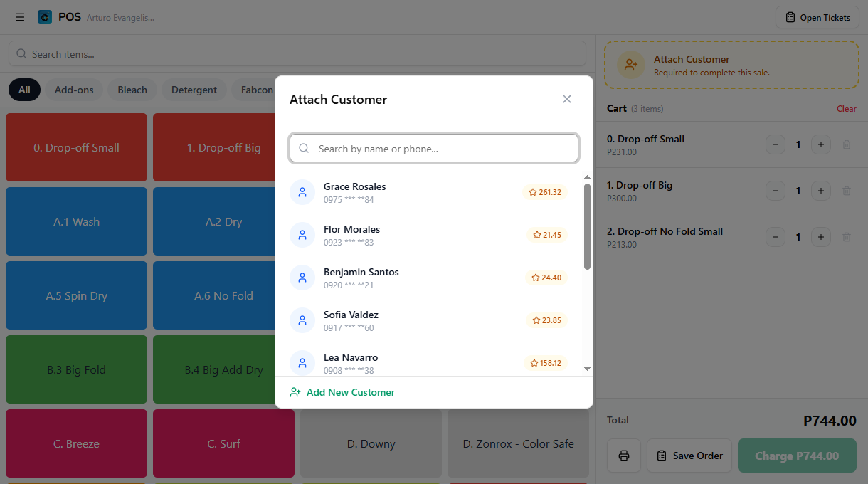Delete 0. Drop-off Small from cart
This screenshot has width=868, height=484.
pyautogui.click(x=847, y=144)
